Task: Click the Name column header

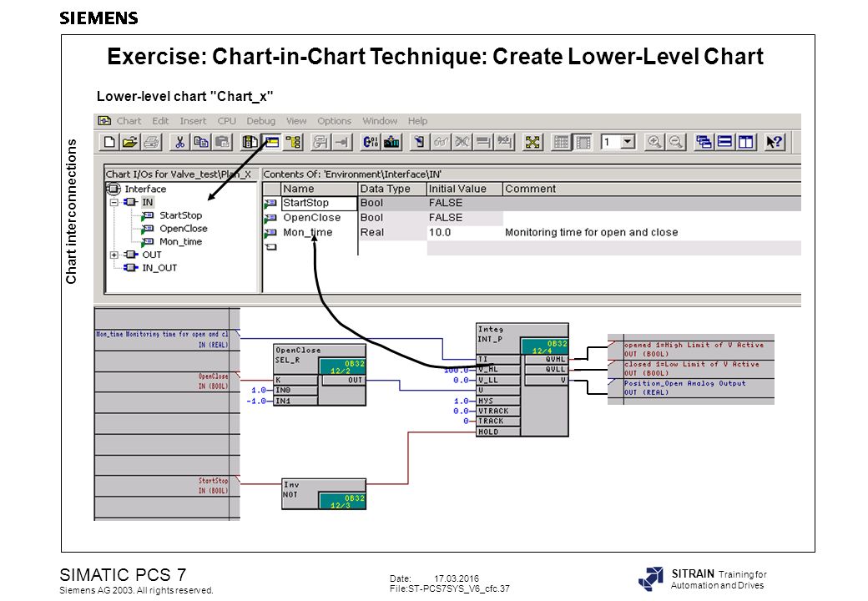Action: click(x=320, y=189)
